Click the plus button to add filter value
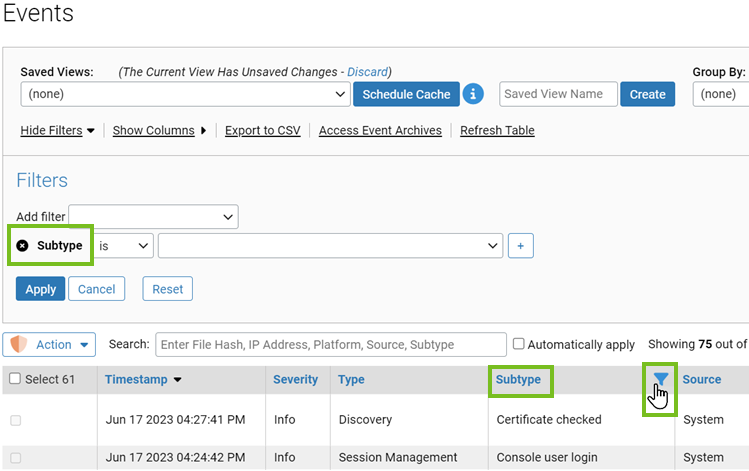This screenshot has width=749, height=471. (521, 246)
